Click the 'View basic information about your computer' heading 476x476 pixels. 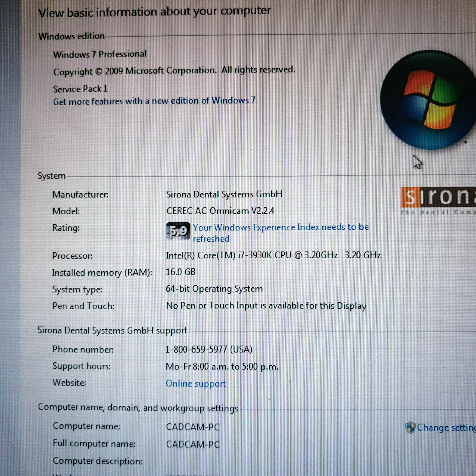[x=155, y=12]
